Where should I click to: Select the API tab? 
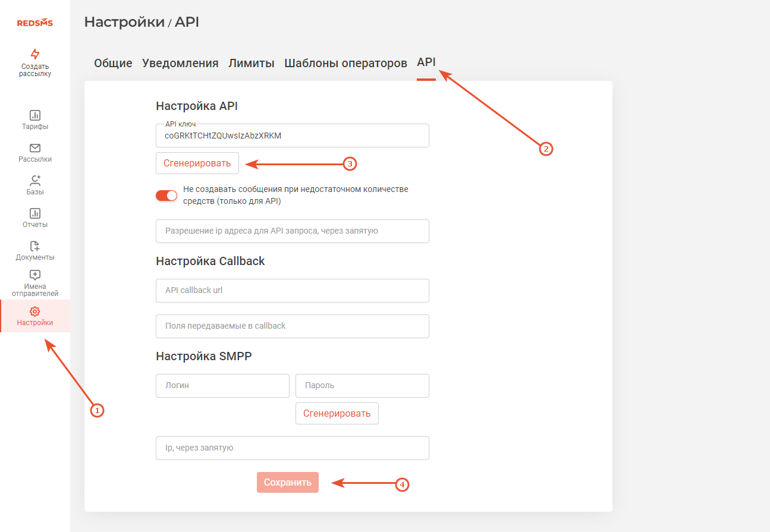coord(426,62)
